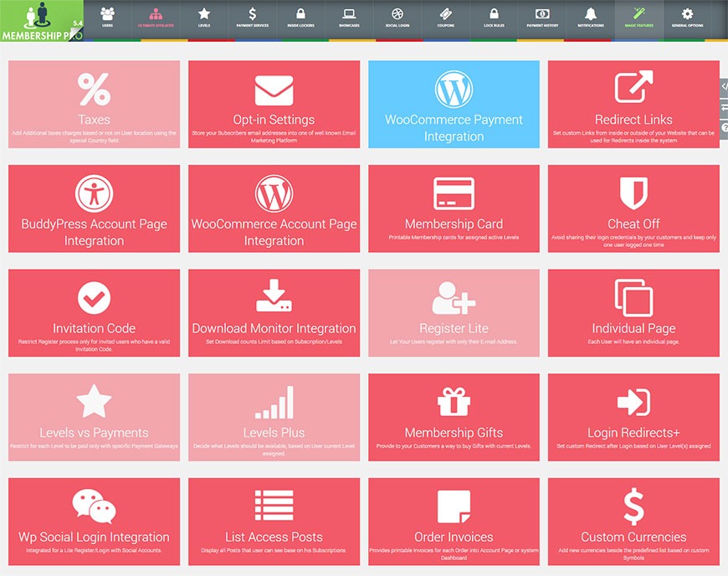Click the Membership Pro logo
The width and height of the screenshot is (728, 576).
coord(42,20)
